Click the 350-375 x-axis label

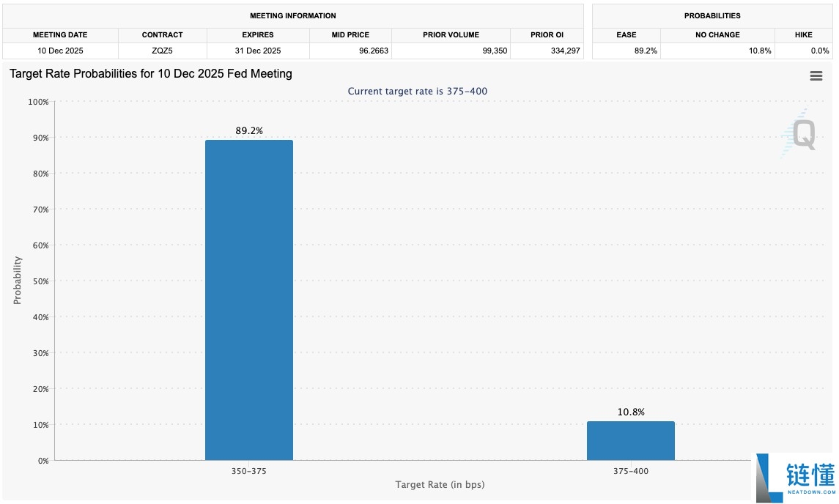(249, 471)
